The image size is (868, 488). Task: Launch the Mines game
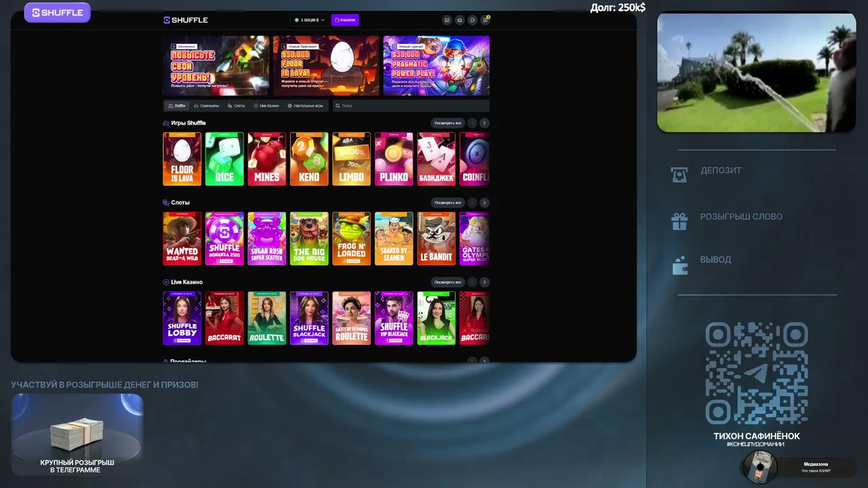pyautogui.click(x=267, y=159)
